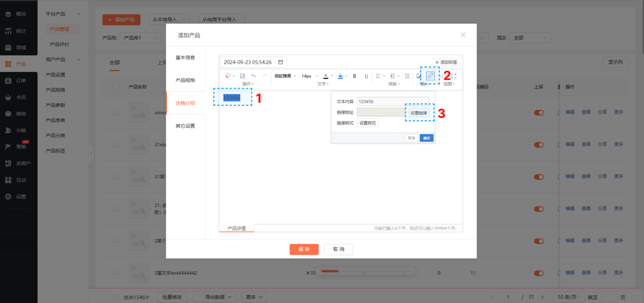Toggle 上架 switch in the sssss row
Viewport: 644px width, 303px height.
tap(539, 112)
